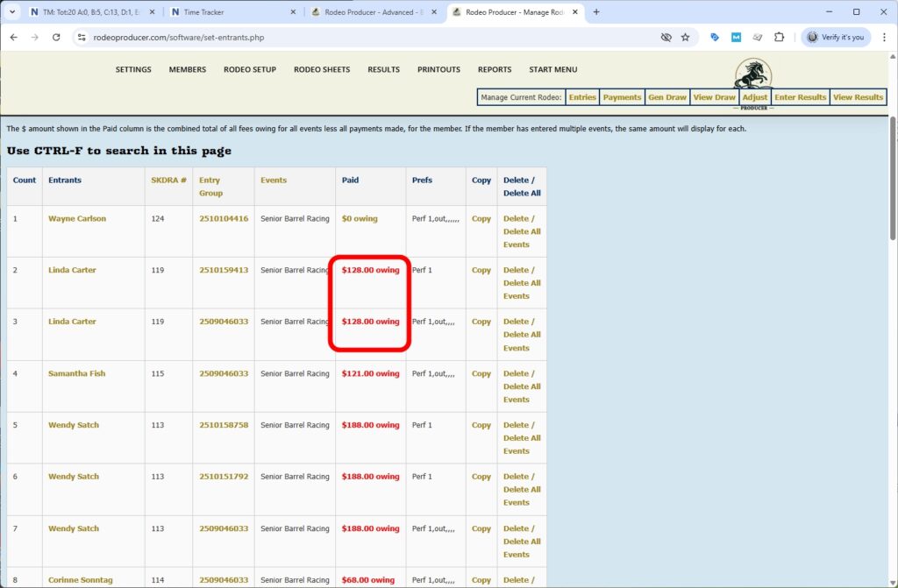The width and height of the screenshot is (898, 588).
Task: Expand the tab search dropdown arrow
Action: (12, 12)
